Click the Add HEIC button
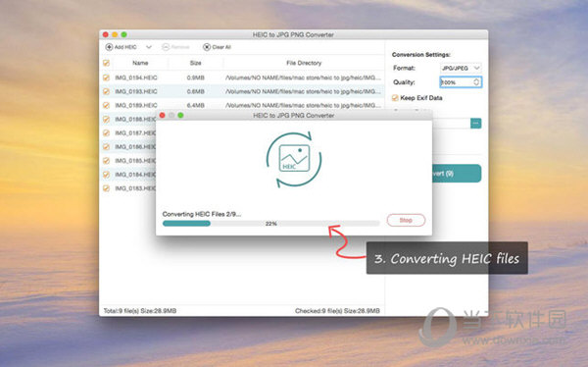 click(122, 47)
